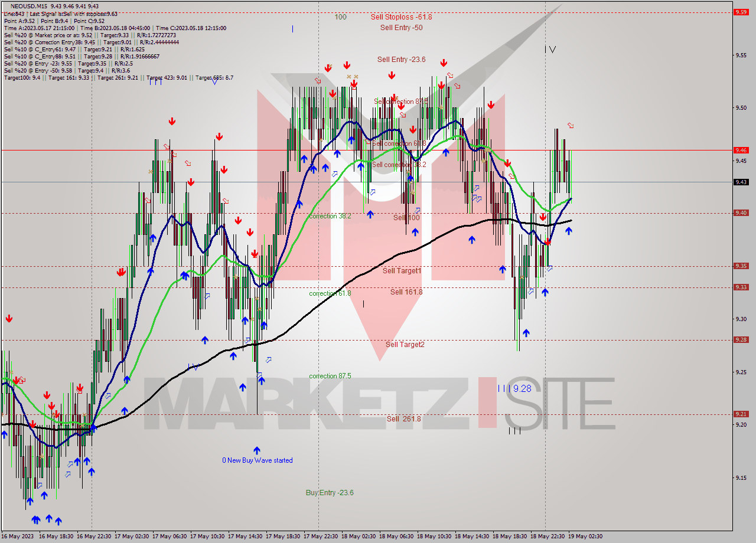756x543 pixels.
Task: Click the current price 9.43 tag
Action: pos(741,182)
